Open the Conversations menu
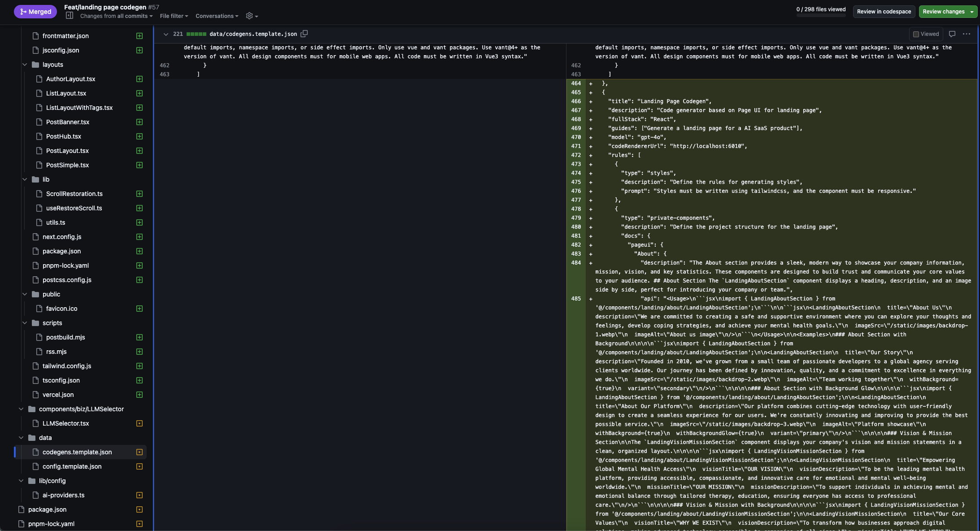Viewport: 980px width, 531px height. pyautogui.click(x=217, y=16)
